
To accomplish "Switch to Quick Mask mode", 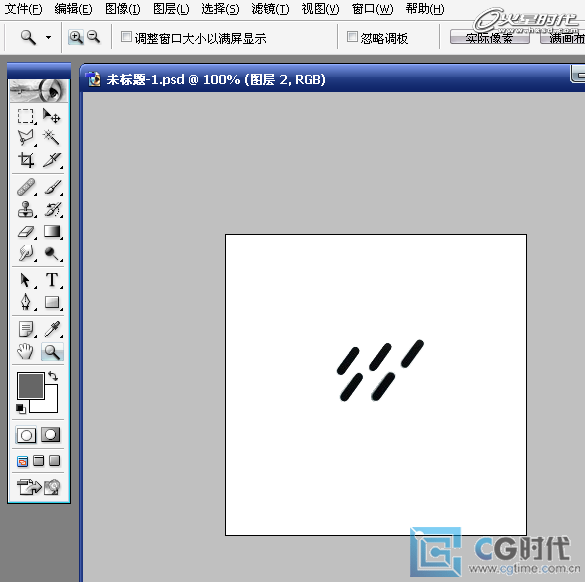I will click(x=50, y=435).
